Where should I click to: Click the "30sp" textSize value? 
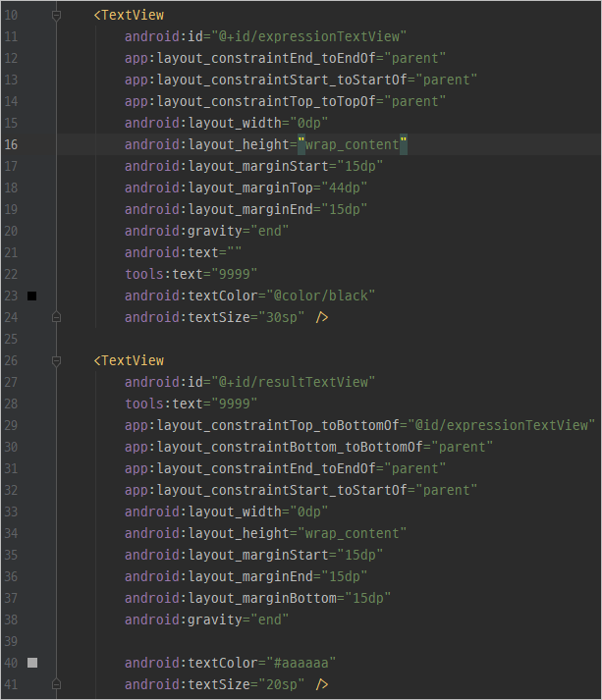coord(282,317)
